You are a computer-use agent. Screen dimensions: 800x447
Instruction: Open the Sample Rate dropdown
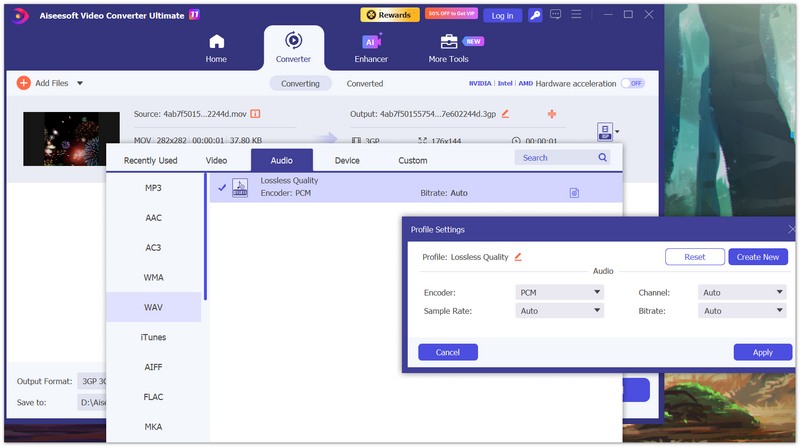pyautogui.click(x=560, y=311)
